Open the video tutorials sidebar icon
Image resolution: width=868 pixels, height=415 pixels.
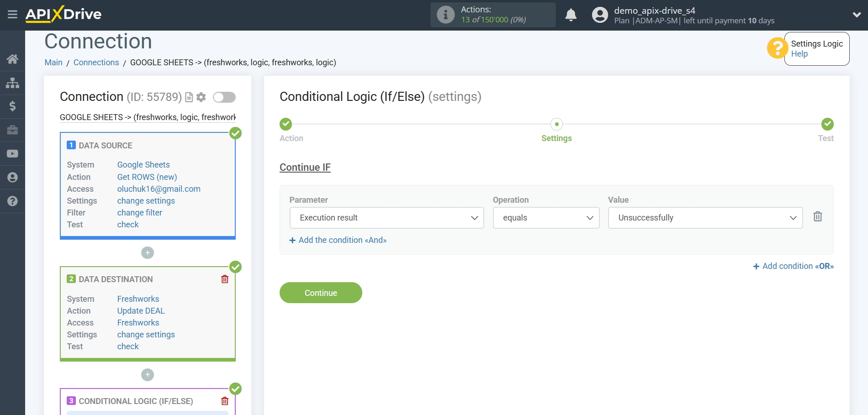pos(12,154)
